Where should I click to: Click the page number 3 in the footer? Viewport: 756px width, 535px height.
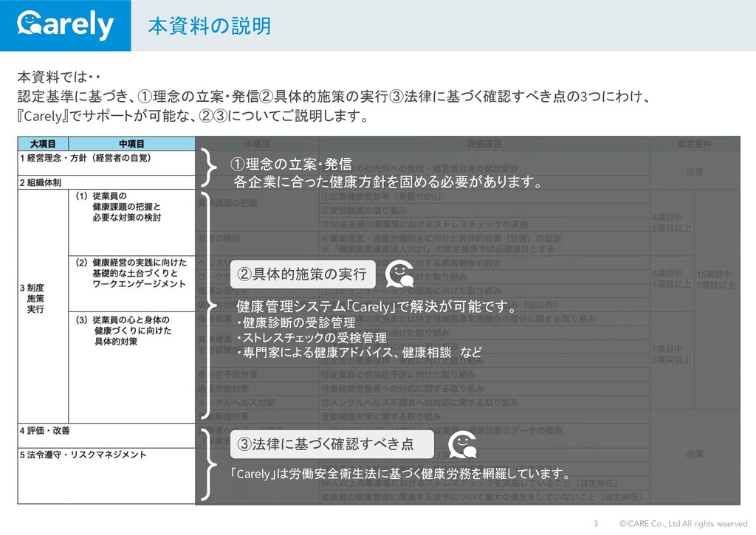point(596,523)
